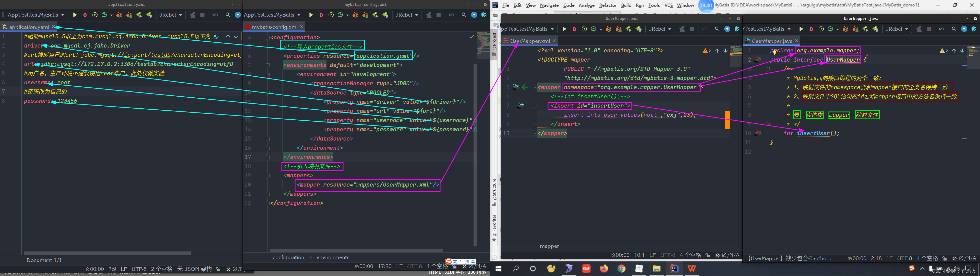Click search magnifier in application.yaml window toolbar

pyautogui.click(x=228, y=15)
